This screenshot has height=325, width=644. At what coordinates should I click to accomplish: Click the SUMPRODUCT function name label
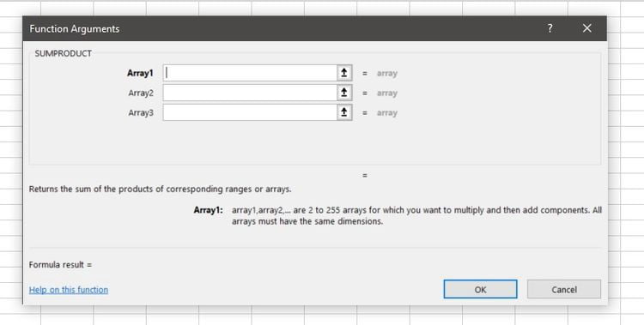[64, 53]
